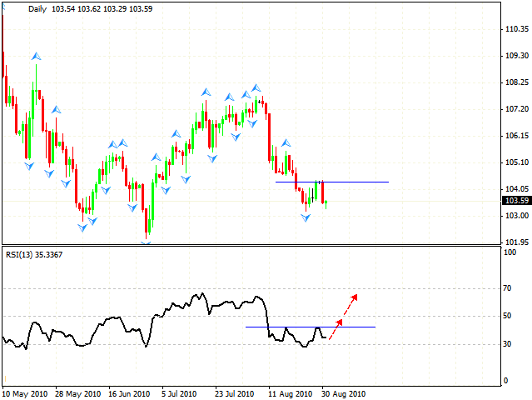The width and height of the screenshot is (532, 400).
Task: Click the 110.35 price axis label
Action: tap(517, 29)
